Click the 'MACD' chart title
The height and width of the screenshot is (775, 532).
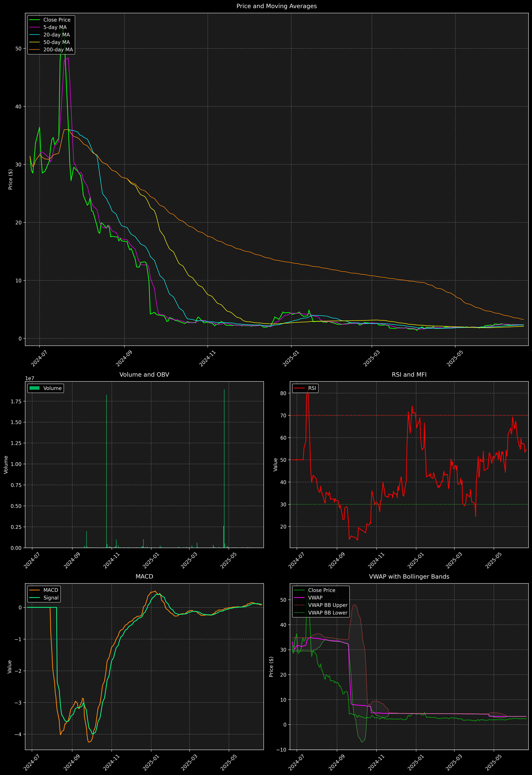pyautogui.click(x=144, y=577)
